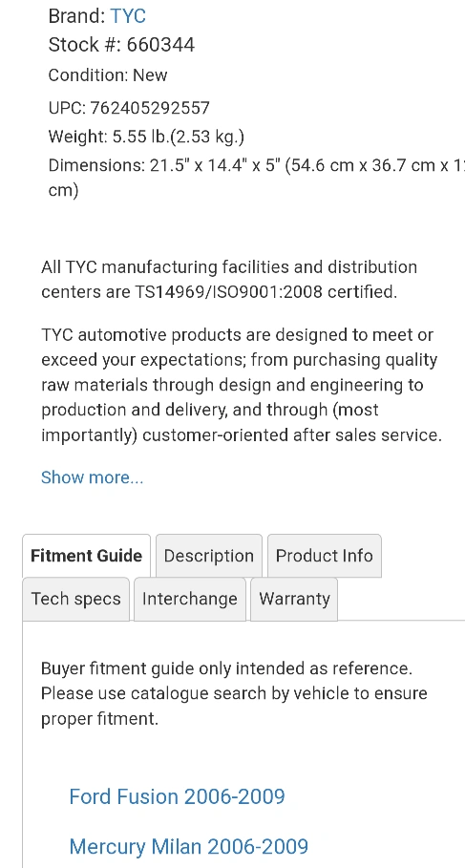Click the UPC code 762405292557

click(x=150, y=107)
